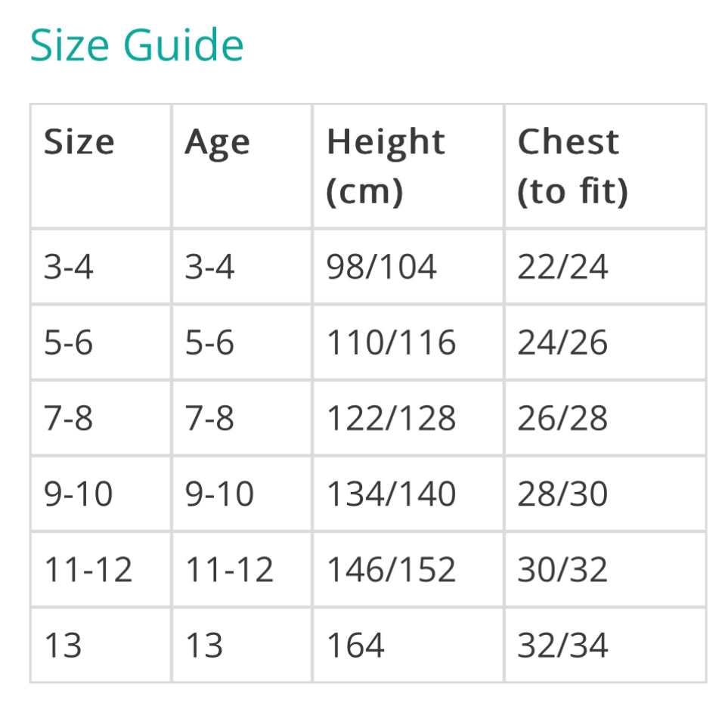Click the 22/24 chest cell
The width and height of the screenshot is (728, 709).
pyautogui.click(x=563, y=267)
